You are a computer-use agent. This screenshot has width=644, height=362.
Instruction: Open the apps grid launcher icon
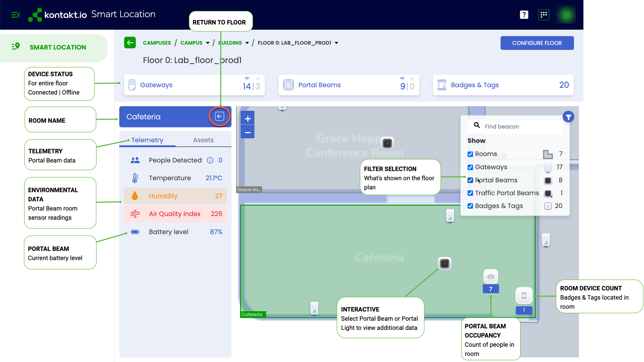pos(543,15)
